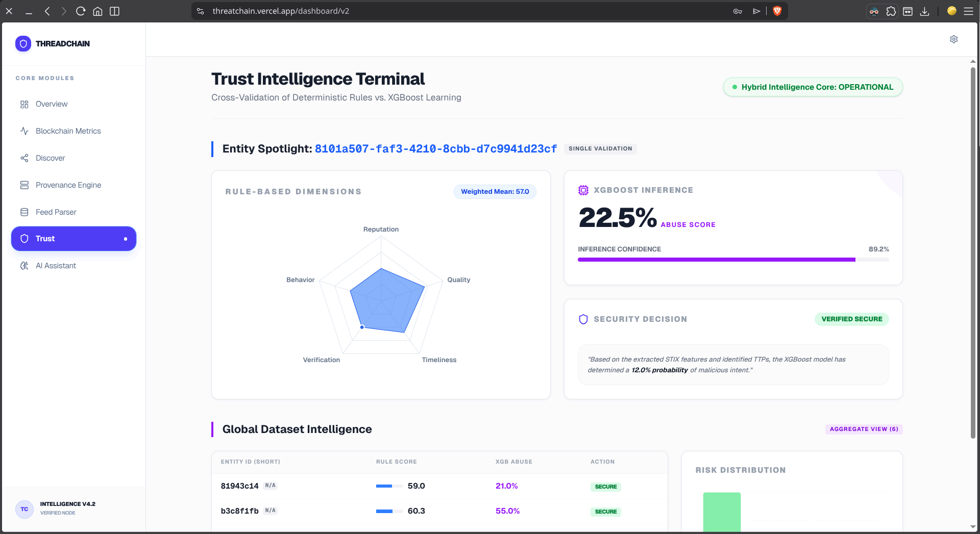Click the yellow profile circle icon
This screenshot has width=980, height=534.
(951, 11)
